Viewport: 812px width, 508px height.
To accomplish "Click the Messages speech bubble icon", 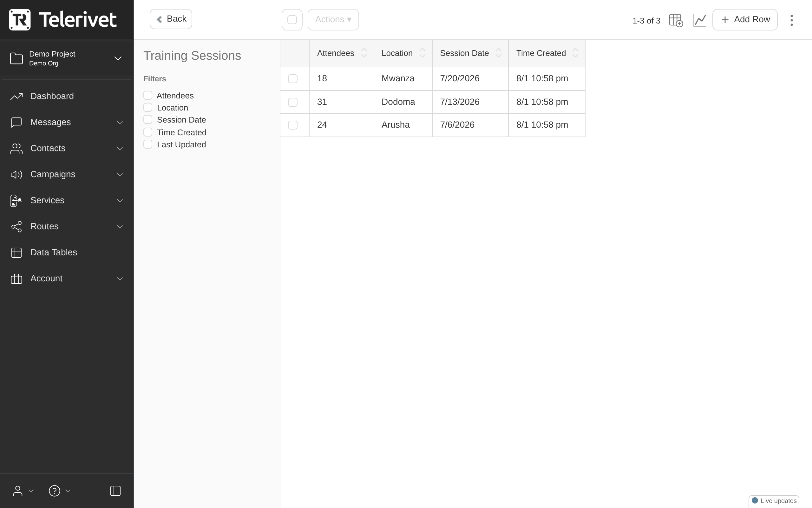I will (16, 122).
